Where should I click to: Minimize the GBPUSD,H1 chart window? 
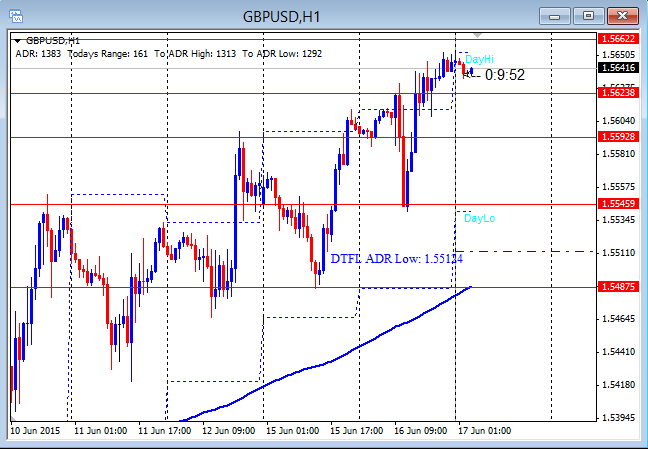point(555,16)
